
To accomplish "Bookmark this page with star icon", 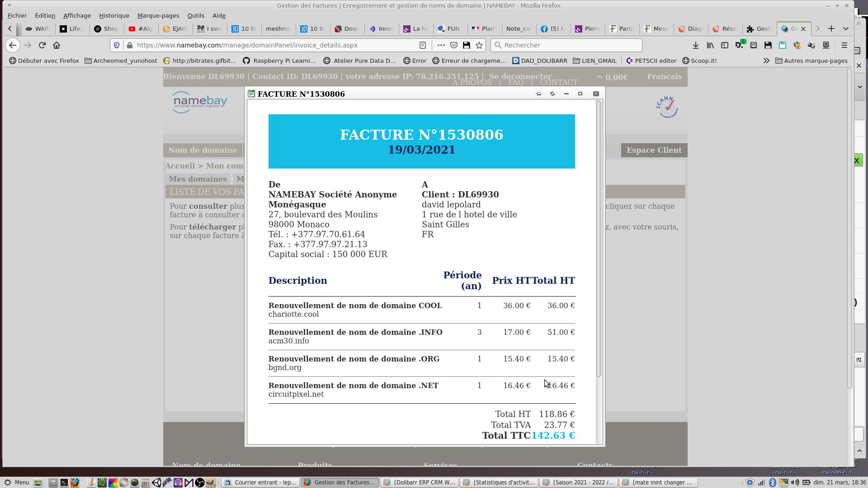I will (x=479, y=45).
